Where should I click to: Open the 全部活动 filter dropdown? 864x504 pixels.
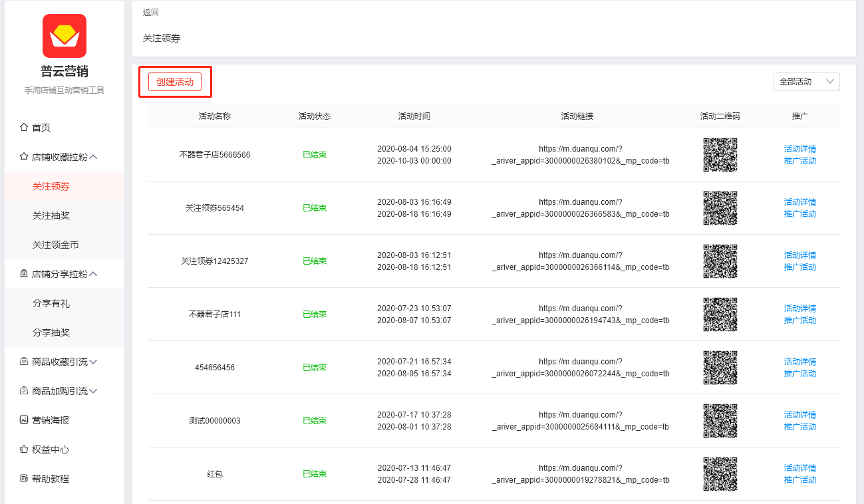807,82
